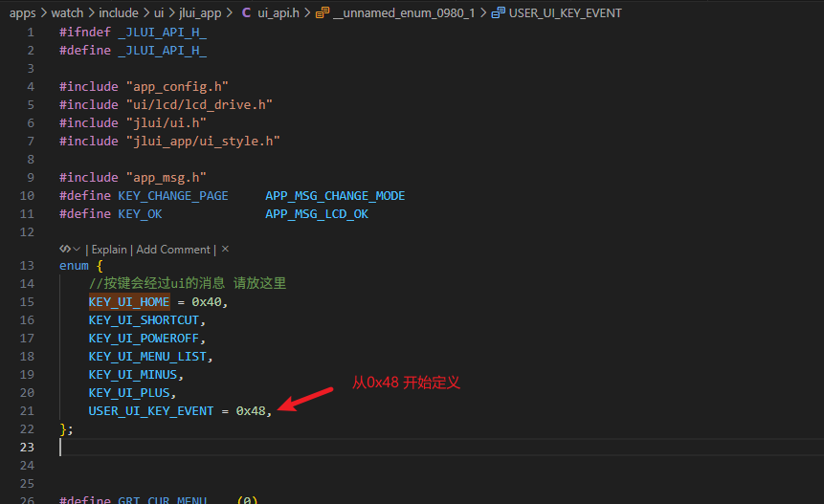Click KEY_UI_POWEROFF on line 17
The width and height of the screenshot is (824, 504).
144,339
